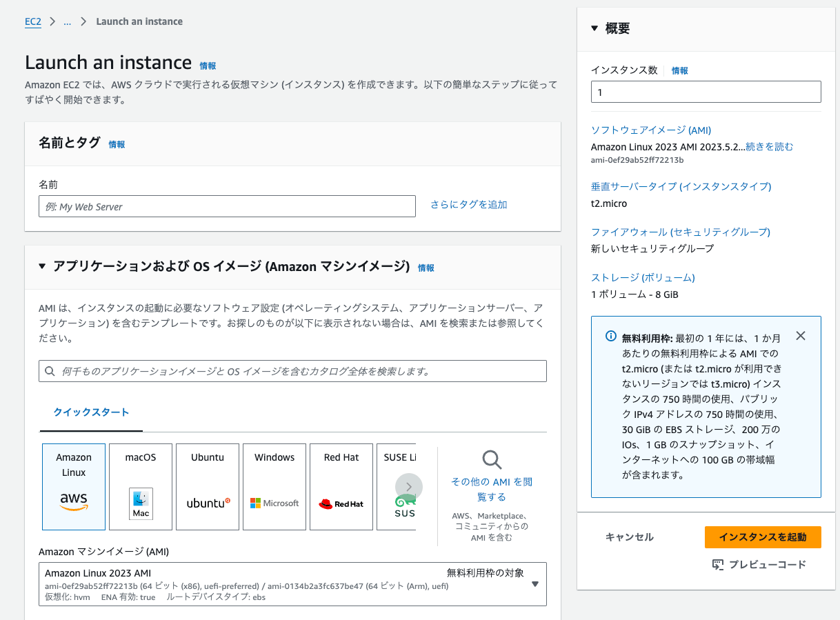Select the SUSE Linux AMI tile
This screenshot has width=840, height=620.
397,487
